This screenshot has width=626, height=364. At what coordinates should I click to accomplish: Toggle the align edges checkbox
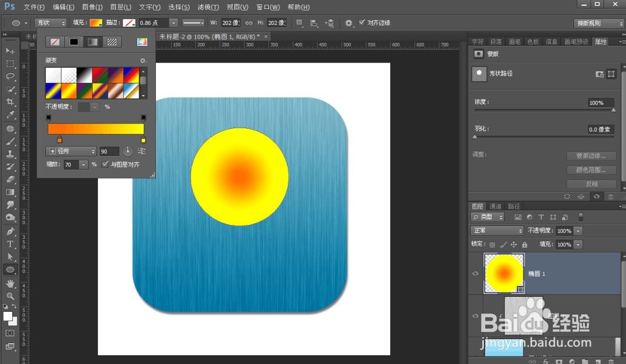tap(362, 23)
